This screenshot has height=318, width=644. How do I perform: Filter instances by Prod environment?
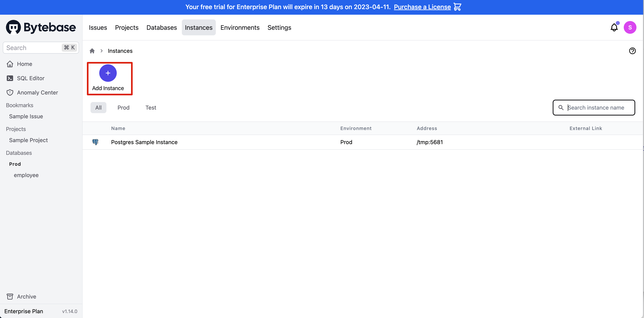point(123,108)
